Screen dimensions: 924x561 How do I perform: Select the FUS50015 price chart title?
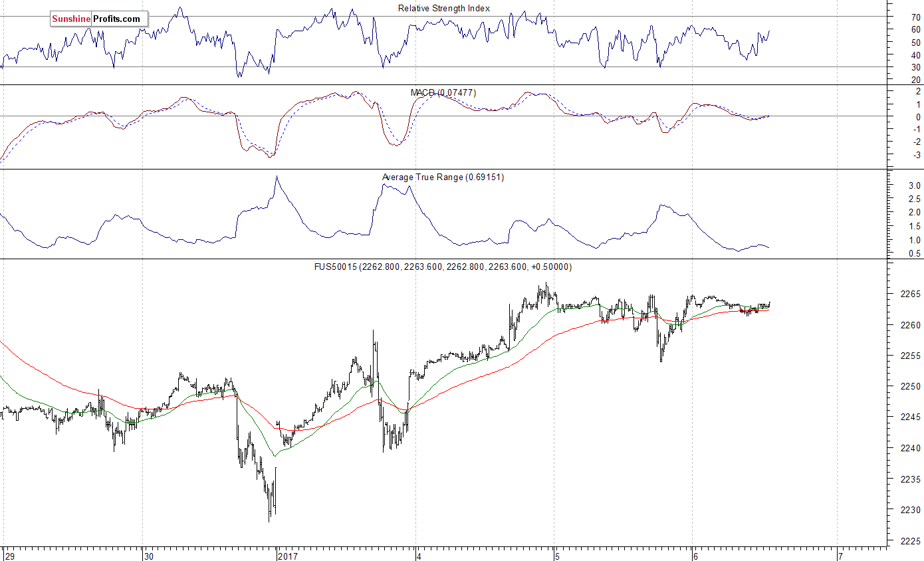point(443,267)
